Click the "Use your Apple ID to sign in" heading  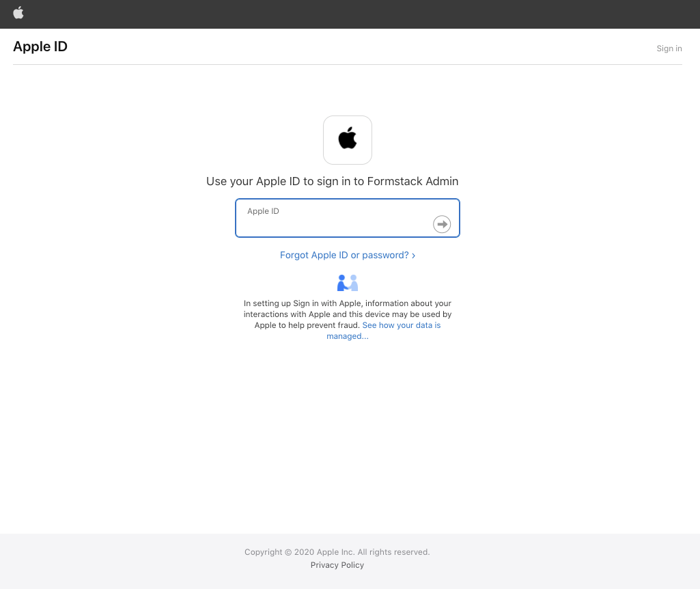pyautogui.click(x=332, y=181)
